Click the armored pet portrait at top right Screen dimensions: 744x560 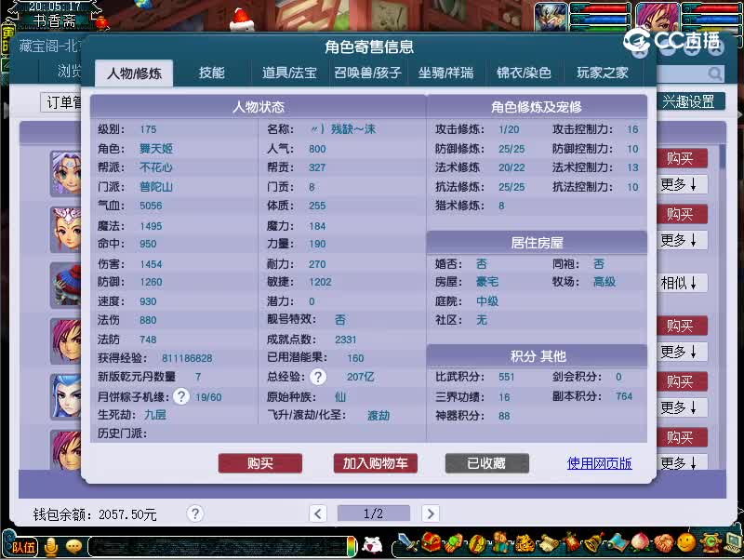click(551, 17)
